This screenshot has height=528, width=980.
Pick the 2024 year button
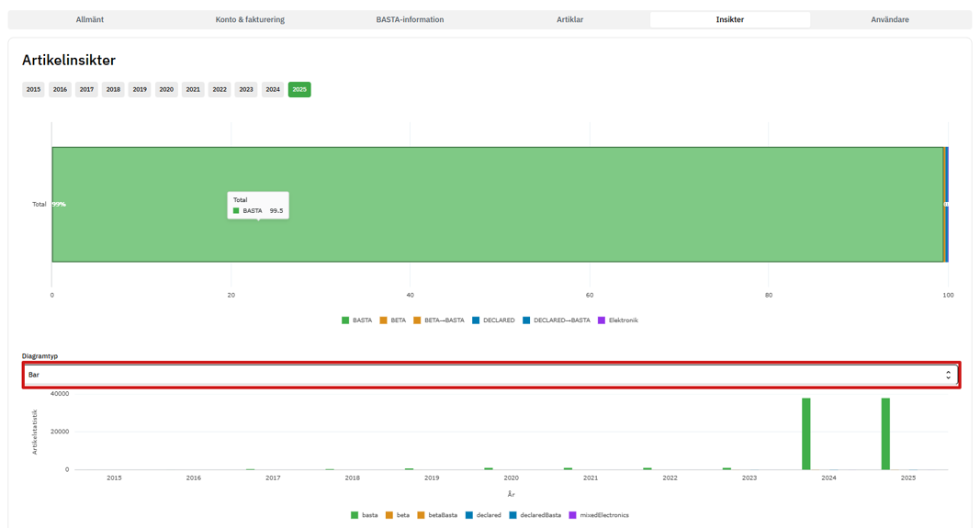(x=273, y=89)
